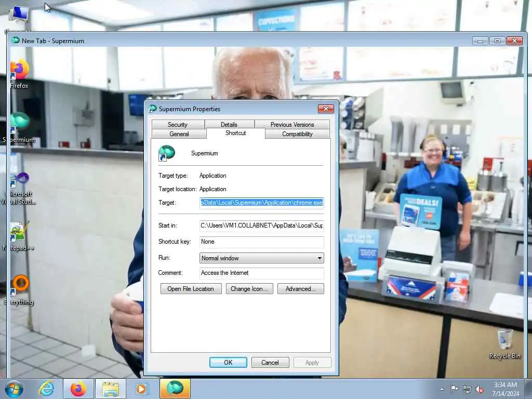Switch to the Details tab

[x=229, y=124]
